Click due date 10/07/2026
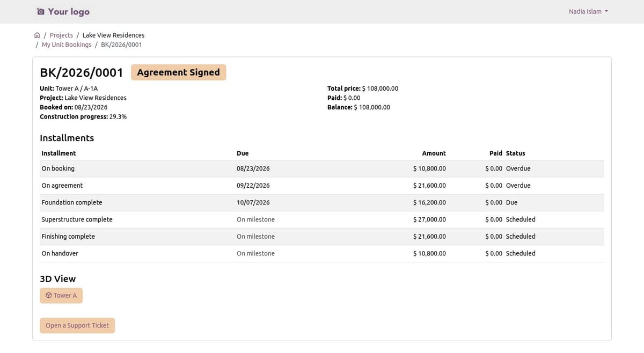Image resolution: width=644 pixels, height=353 pixels. [253, 203]
